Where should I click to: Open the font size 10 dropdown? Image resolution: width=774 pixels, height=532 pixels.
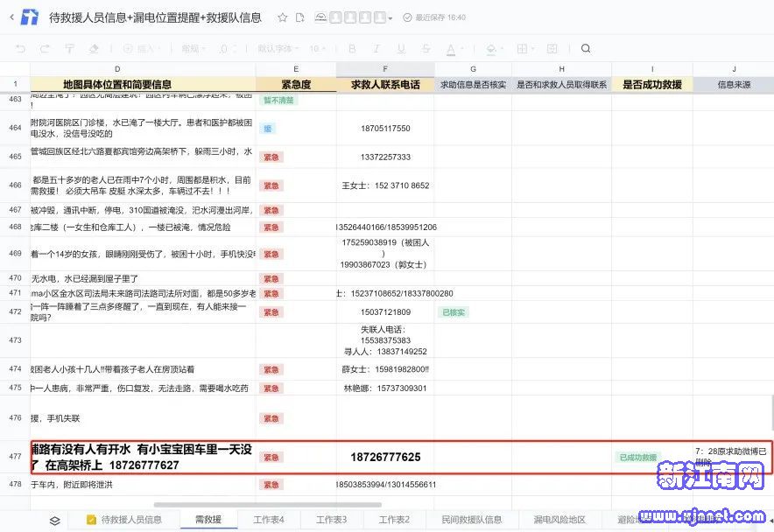click(317, 48)
